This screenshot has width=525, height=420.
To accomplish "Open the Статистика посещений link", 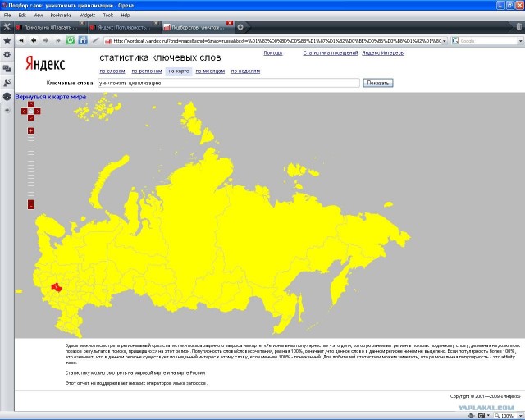I will pyautogui.click(x=330, y=53).
